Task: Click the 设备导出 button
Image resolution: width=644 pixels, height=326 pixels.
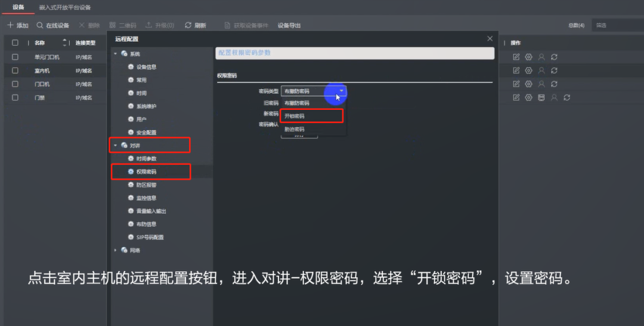Action: click(x=289, y=26)
